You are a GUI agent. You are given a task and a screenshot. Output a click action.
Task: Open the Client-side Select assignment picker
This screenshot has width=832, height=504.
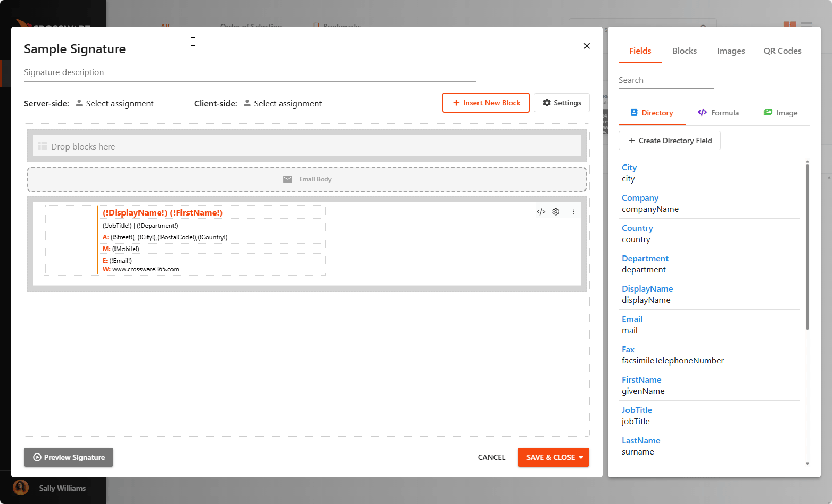click(x=287, y=104)
